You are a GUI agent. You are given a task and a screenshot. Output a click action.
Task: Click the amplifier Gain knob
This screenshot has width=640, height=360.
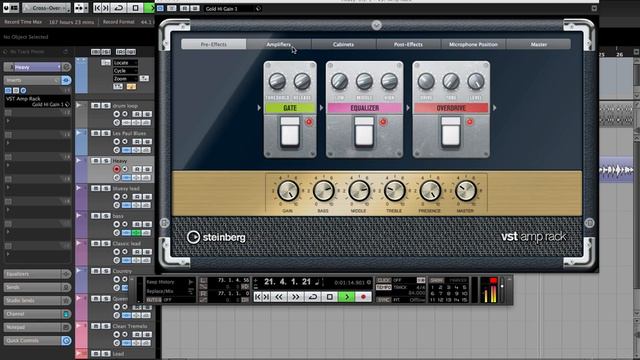tap(288, 191)
